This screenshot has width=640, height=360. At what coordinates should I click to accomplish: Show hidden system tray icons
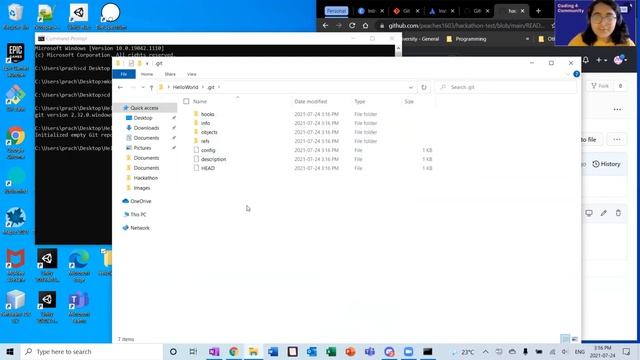(x=485, y=351)
